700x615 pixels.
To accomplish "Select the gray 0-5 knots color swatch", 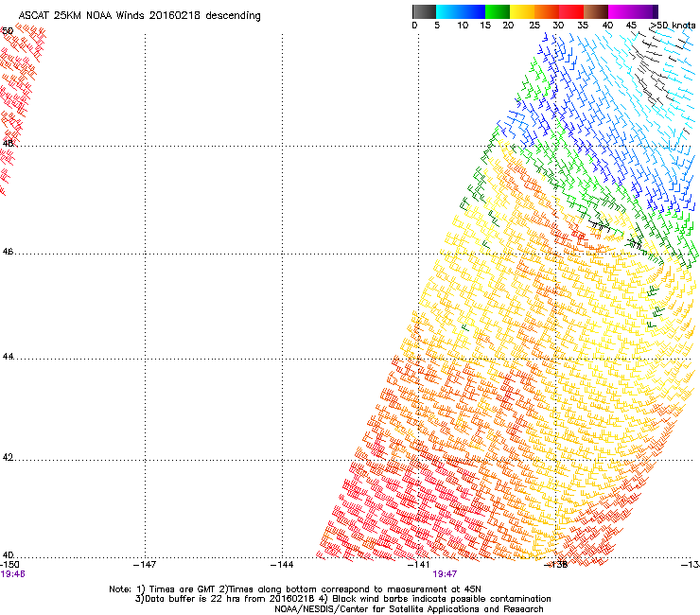I will tap(424, 11).
